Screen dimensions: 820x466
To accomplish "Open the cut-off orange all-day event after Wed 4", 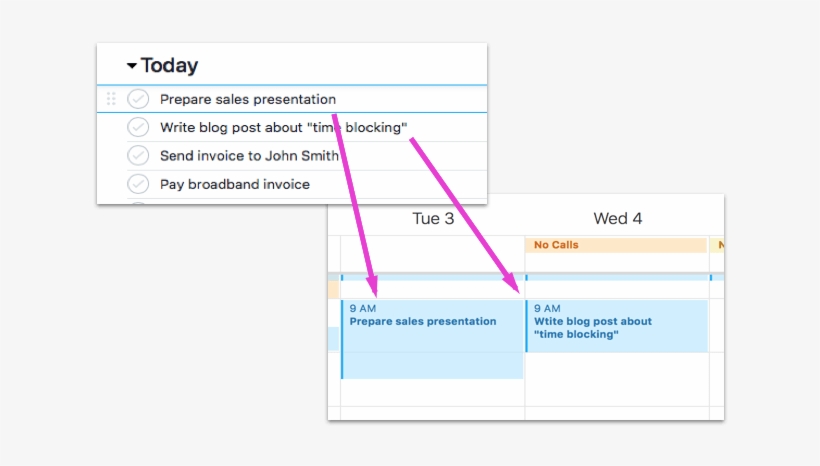I will click(716, 245).
